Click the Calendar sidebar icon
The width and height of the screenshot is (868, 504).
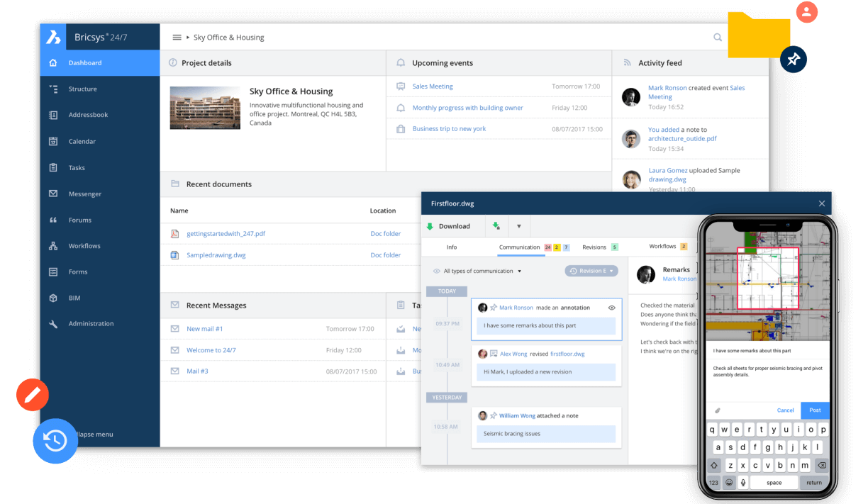[x=53, y=141]
